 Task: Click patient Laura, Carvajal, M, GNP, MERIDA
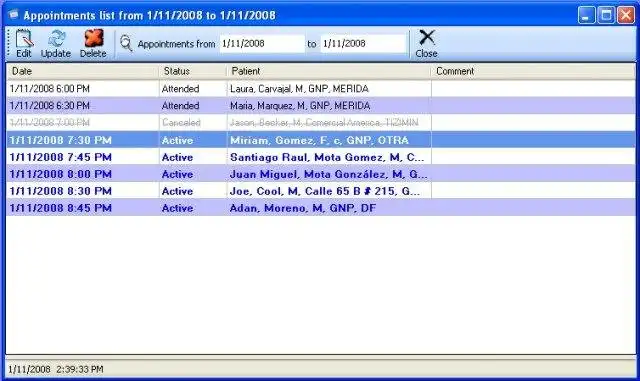point(299,89)
